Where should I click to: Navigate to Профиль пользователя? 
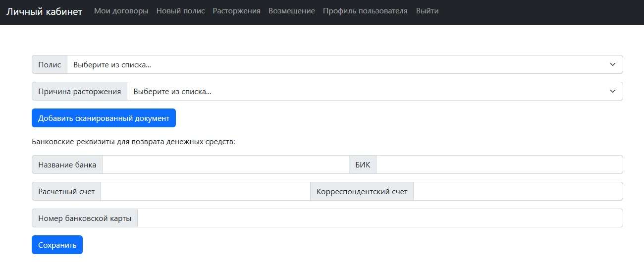pyautogui.click(x=365, y=11)
